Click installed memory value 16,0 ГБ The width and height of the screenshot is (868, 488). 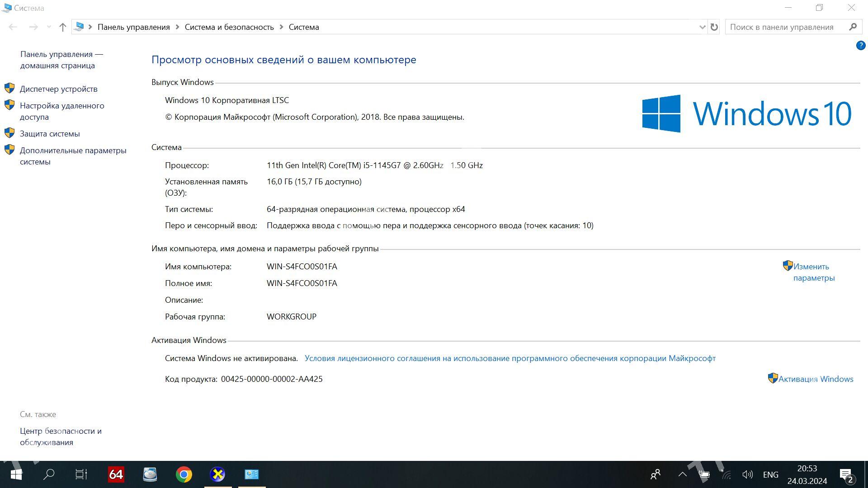point(314,182)
